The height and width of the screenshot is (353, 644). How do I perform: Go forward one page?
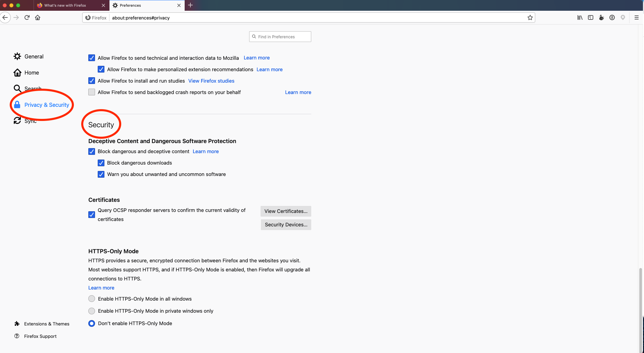[x=16, y=17]
